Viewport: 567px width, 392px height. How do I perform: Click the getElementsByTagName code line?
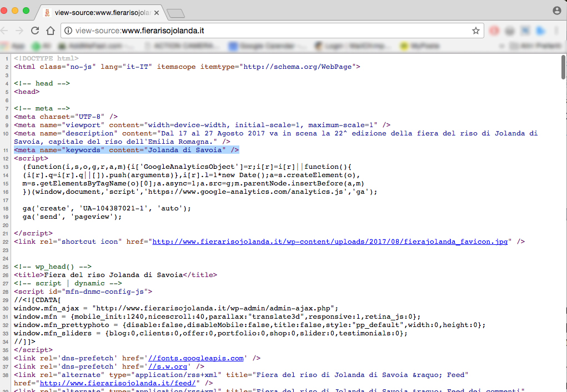click(193, 183)
